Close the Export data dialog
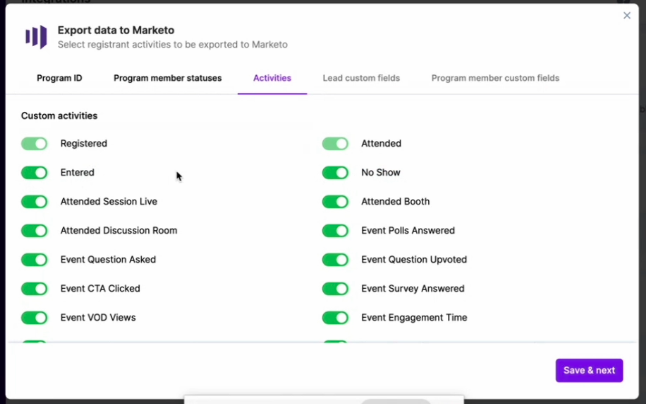Screen dimensions: 646x404 pyautogui.click(x=627, y=15)
